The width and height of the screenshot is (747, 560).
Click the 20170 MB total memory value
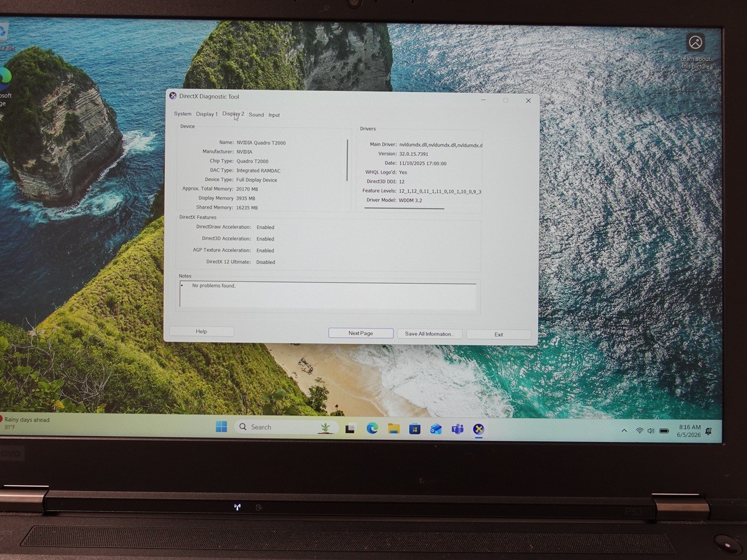[x=247, y=189]
